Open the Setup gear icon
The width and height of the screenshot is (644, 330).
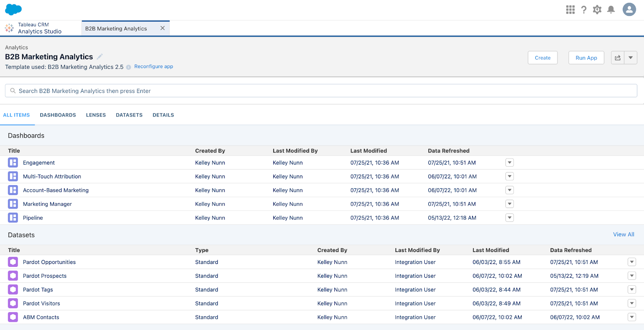pos(597,10)
